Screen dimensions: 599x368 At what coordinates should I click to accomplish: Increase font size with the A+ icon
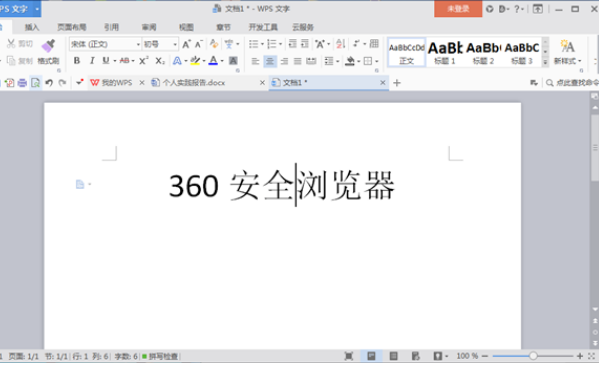186,44
